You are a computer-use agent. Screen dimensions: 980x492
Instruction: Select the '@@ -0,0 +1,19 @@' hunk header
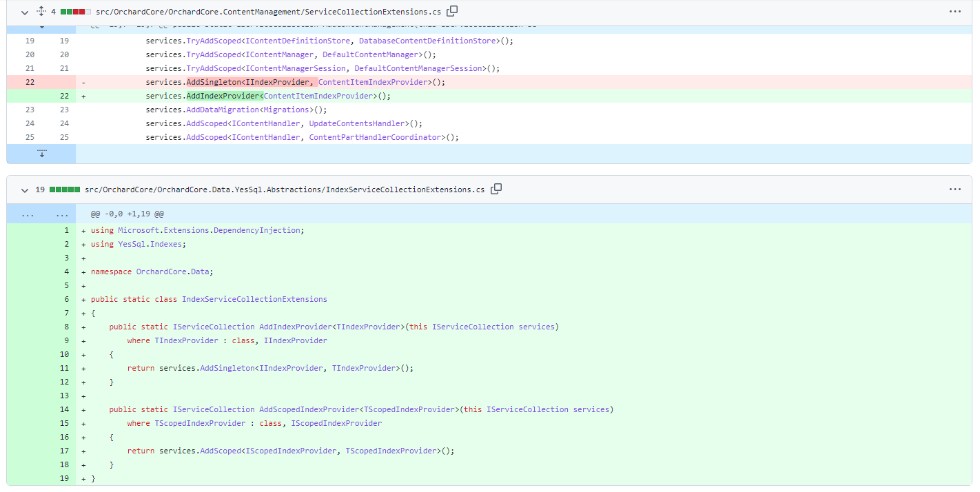point(127,214)
